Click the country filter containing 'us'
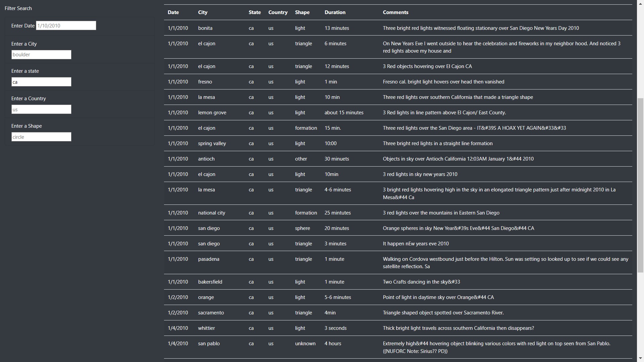 click(41, 109)
